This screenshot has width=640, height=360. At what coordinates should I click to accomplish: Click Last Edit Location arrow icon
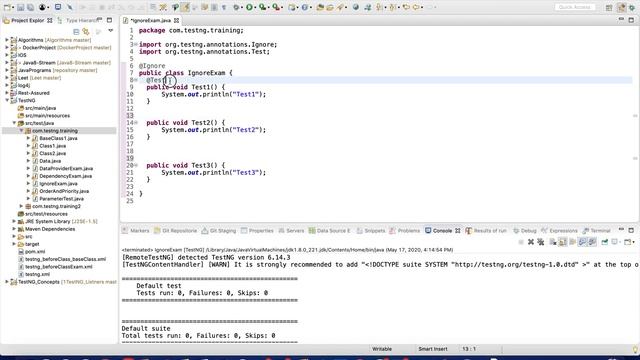click(406, 7)
